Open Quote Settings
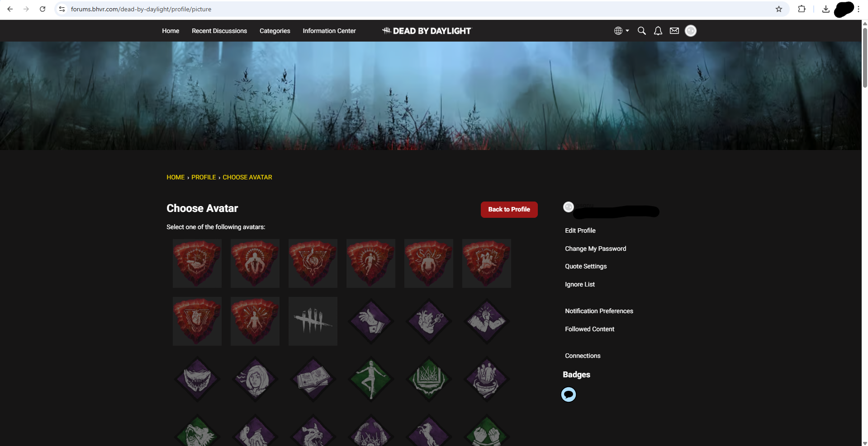Screen dimensions: 868x446 pyautogui.click(x=586, y=266)
